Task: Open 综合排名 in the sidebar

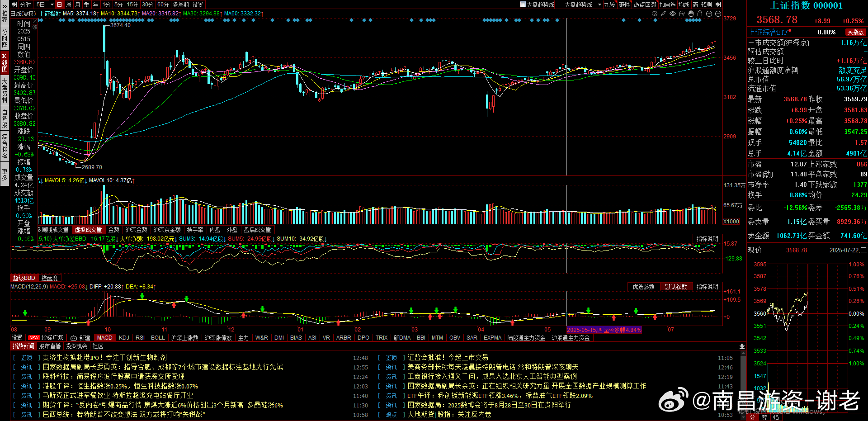Action: click(5, 146)
